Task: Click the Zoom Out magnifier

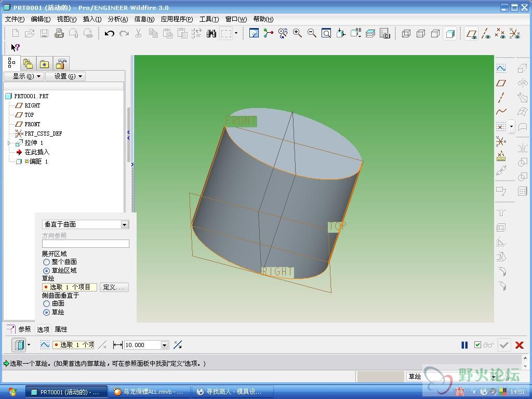Action: [x=312, y=33]
